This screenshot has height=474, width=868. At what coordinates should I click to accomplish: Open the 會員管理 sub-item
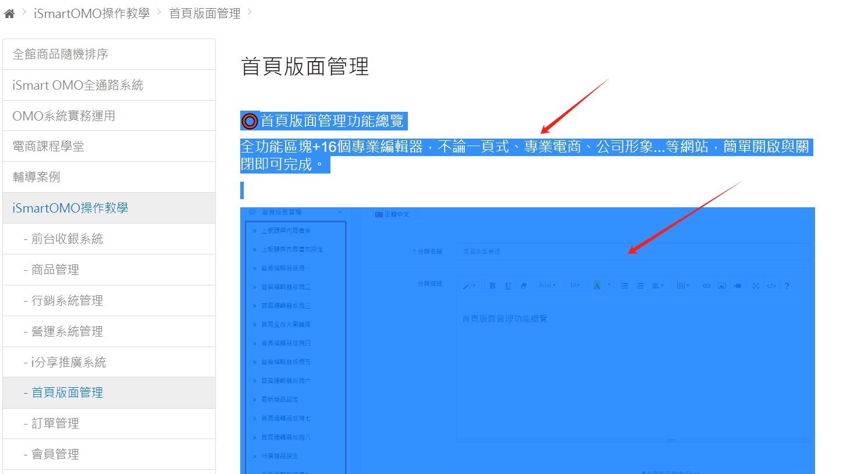click(109, 454)
